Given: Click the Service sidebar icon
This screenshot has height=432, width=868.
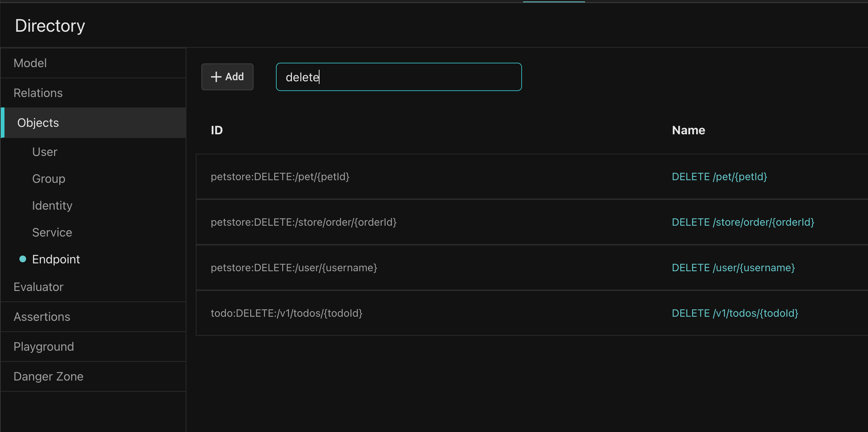Looking at the screenshot, I should pos(52,232).
